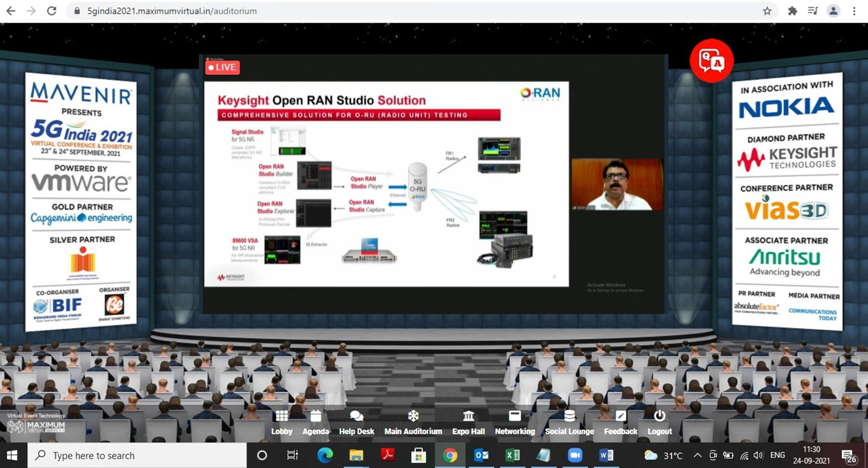Open the Networking section

[x=515, y=423]
